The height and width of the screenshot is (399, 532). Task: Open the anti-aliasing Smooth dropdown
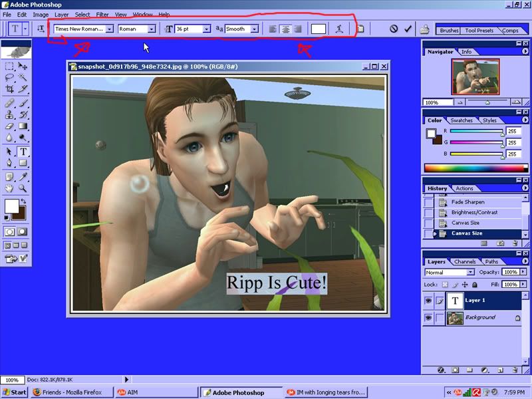254,29
